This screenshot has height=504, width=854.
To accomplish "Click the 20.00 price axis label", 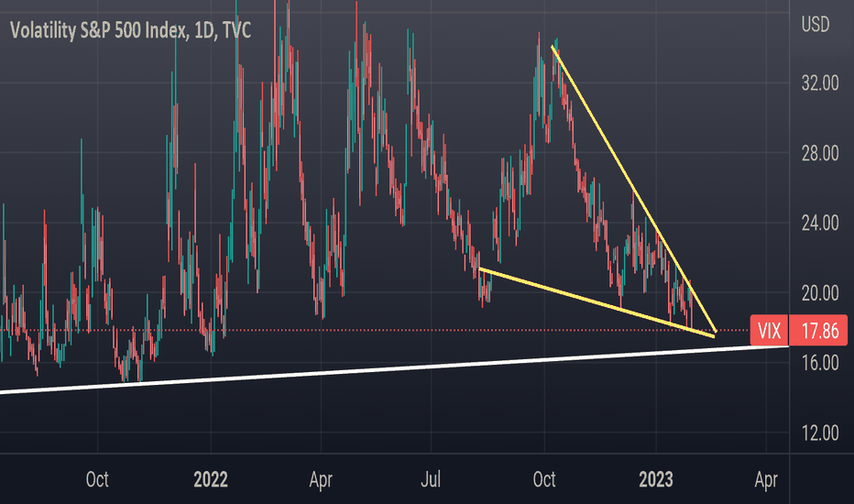I will click(x=820, y=293).
